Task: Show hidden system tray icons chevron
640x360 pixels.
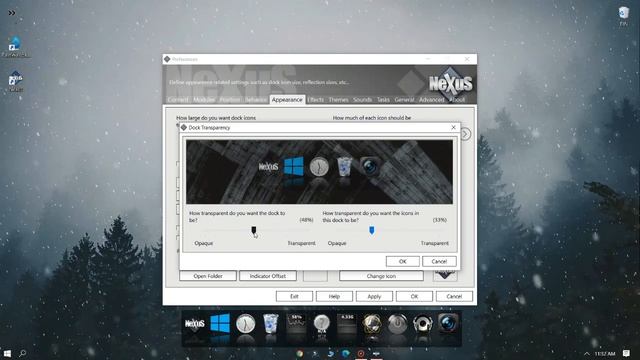Action: coord(587,353)
